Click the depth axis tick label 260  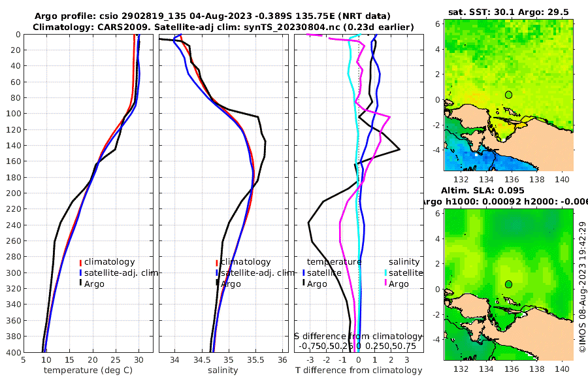pos(14,241)
